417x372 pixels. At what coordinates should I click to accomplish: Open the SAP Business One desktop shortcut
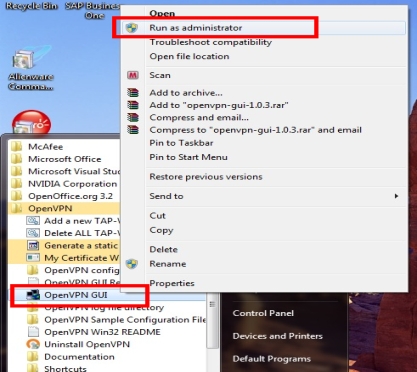(x=92, y=10)
